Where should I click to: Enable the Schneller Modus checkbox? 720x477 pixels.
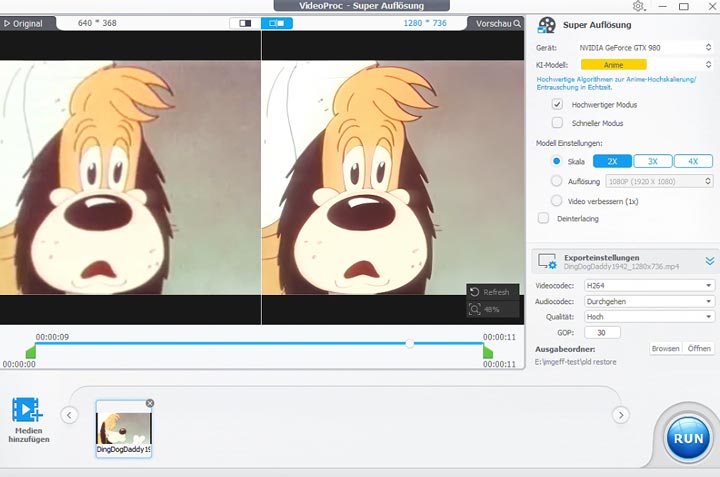557,123
